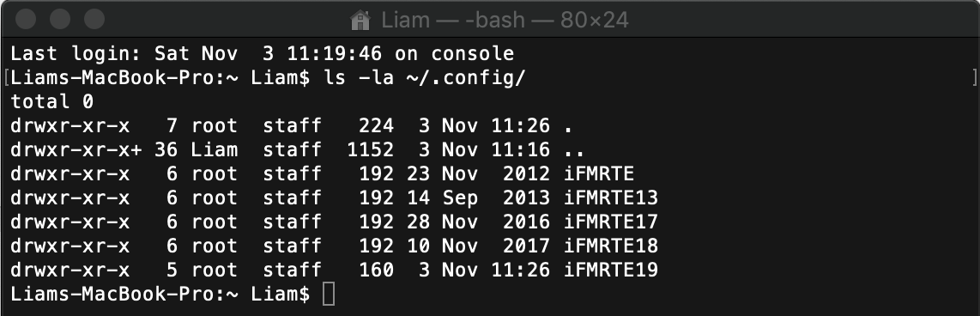Click the right bracket mark at line end
980x316 pixels.
pos(974,78)
